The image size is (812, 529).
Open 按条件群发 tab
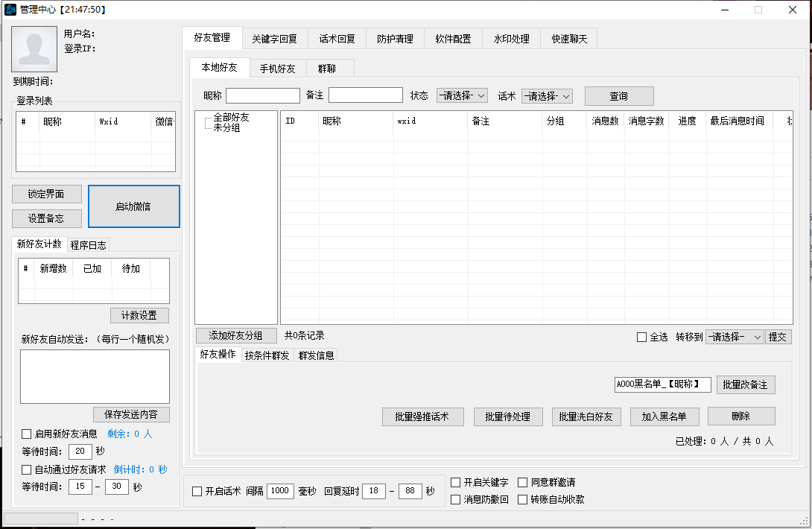267,355
